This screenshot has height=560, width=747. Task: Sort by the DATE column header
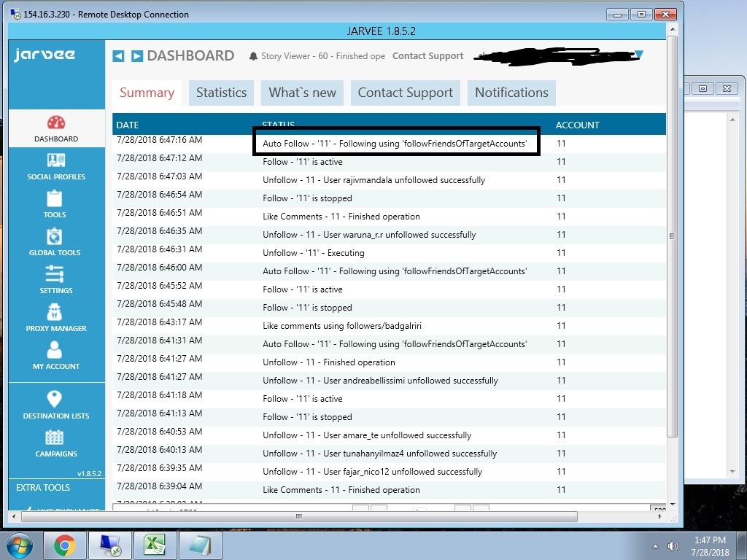tap(128, 125)
